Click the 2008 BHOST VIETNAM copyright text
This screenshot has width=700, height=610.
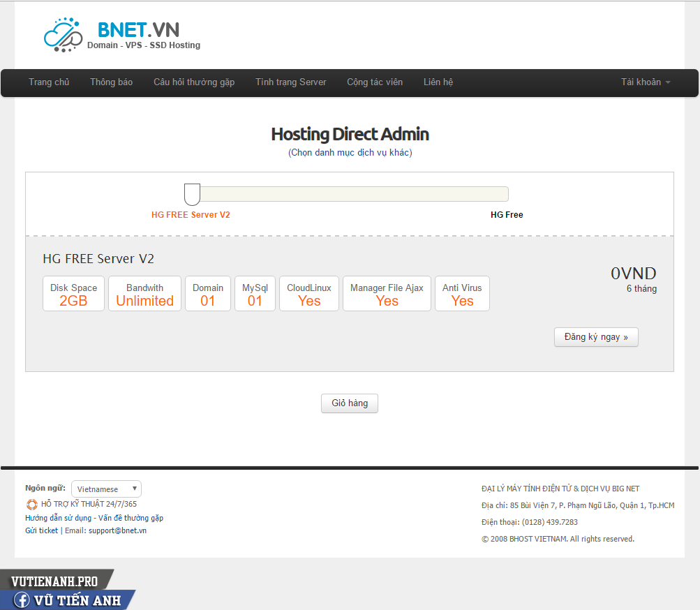pyautogui.click(x=558, y=539)
